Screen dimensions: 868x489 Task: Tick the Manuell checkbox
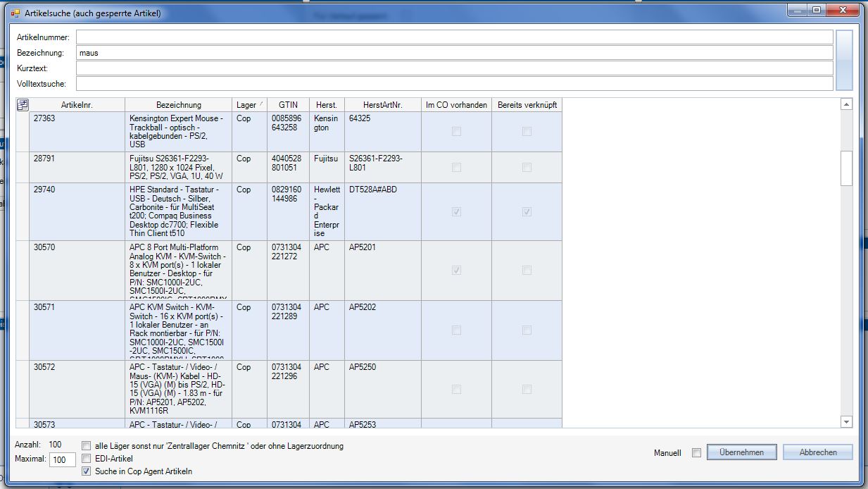tap(696, 453)
